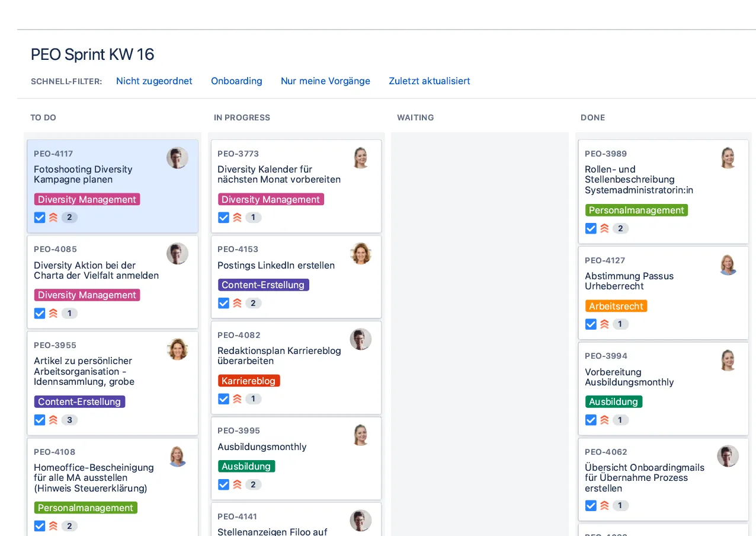This screenshot has width=756, height=536.
Task: Select card 'Diversity Aktion bei der Charta'
Action: pyautogui.click(x=113, y=282)
